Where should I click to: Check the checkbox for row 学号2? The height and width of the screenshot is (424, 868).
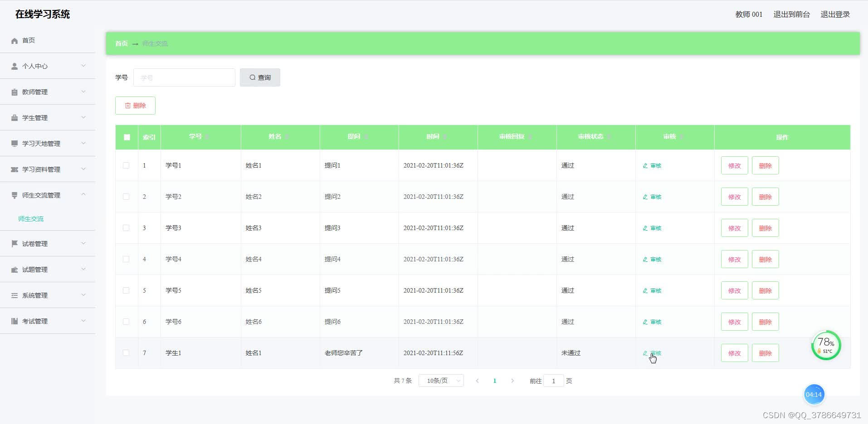[126, 197]
